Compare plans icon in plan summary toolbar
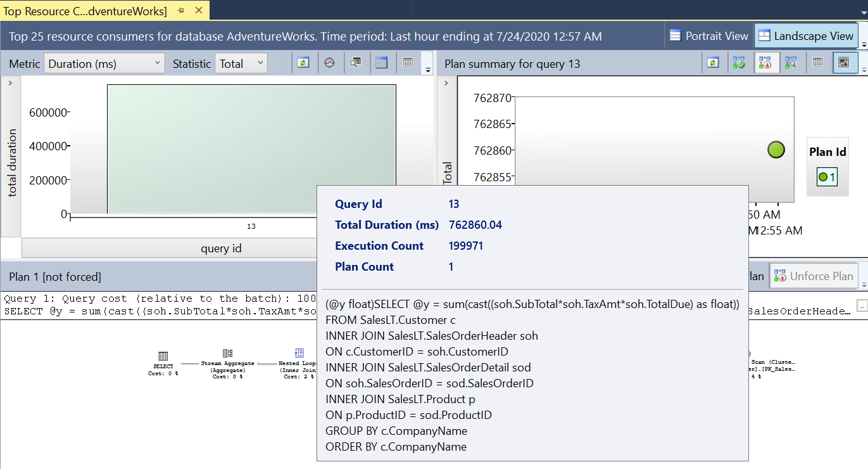Viewport: 868px width, 469px height. pyautogui.click(x=791, y=63)
